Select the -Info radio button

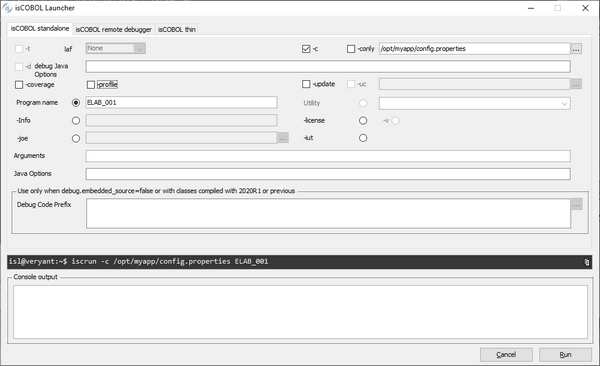pos(76,121)
